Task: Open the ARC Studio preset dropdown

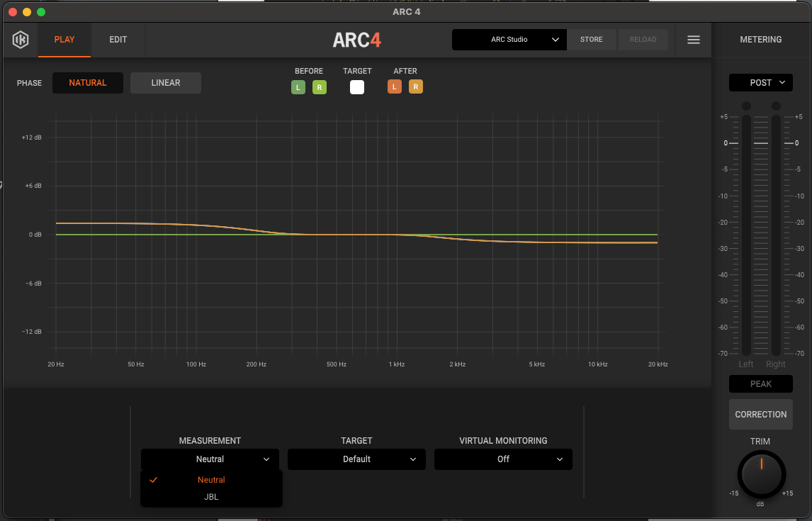Action: pyautogui.click(x=509, y=40)
